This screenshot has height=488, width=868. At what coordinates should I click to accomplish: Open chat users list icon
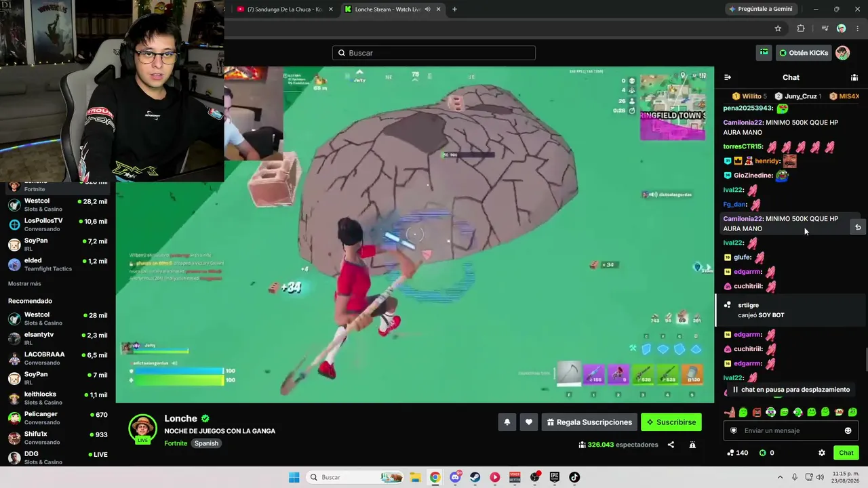[854, 77]
